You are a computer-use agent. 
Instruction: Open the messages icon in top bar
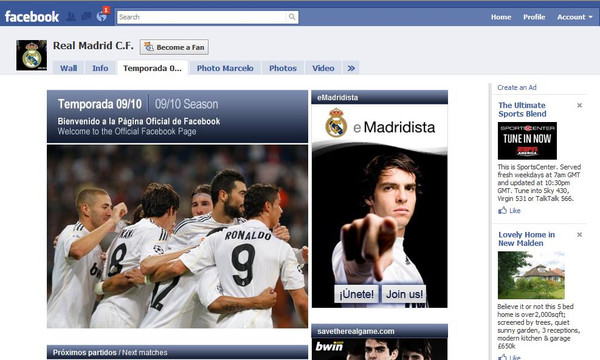pos(86,17)
